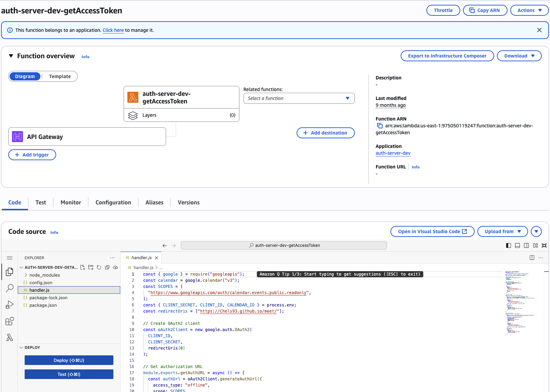The width and height of the screenshot is (550, 392).
Task: Switch to the Code tab
Action: pyautogui.click(x=15, y=202)
